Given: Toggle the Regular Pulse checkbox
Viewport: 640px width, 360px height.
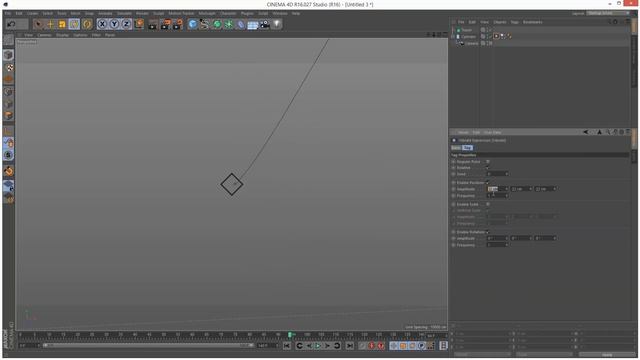Looking at the screenshot, I should tap(488, 162).
